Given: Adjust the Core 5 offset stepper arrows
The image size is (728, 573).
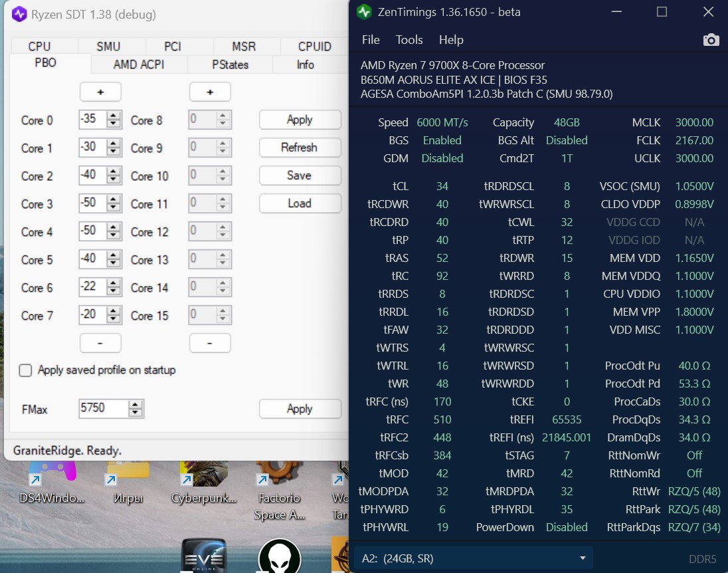Looking at the screenshot, I should 114,259.
